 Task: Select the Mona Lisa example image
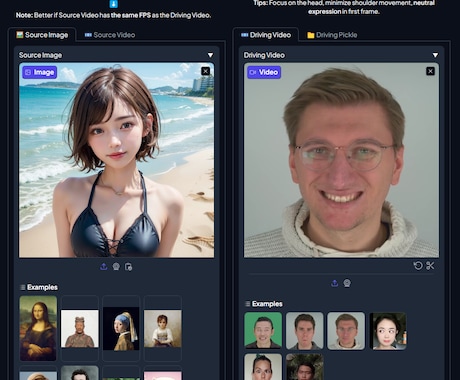[x=38, y=328]
